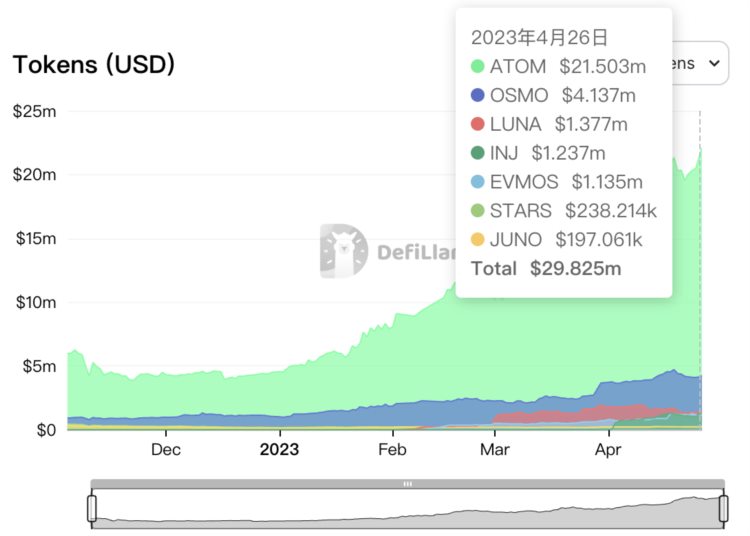Click the $25m y-axis label
The width and height of the screenshot is (750, 536).
pos(34,110)
